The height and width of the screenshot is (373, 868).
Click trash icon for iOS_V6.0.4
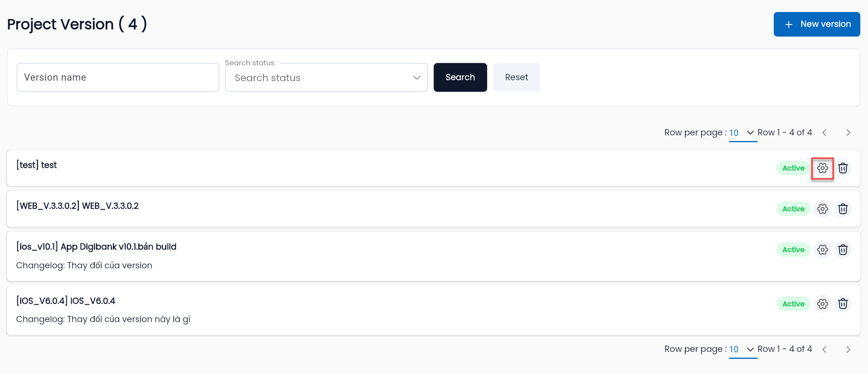click(x=843, y=304)
